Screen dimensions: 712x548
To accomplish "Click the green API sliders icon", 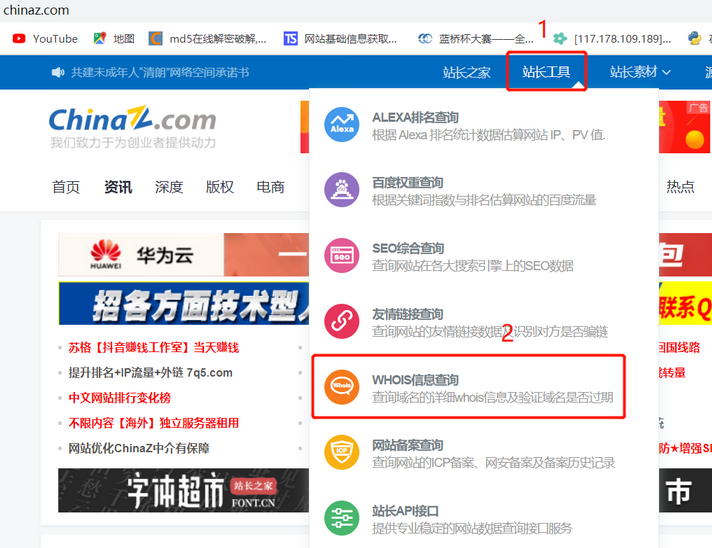I will [x=341, y=518].
